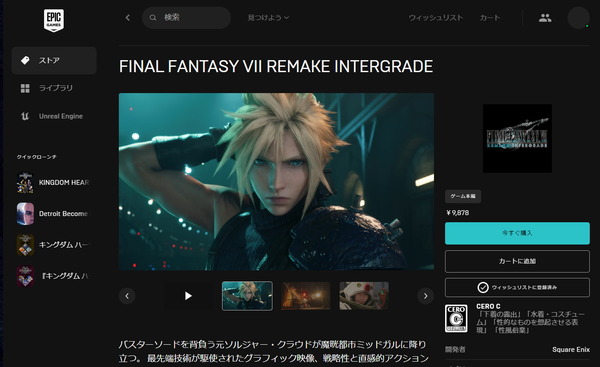The image size is (600, 367).
Task: Launch 『キングダム ハ quick launch entry
Action: [x=53, y=276]
